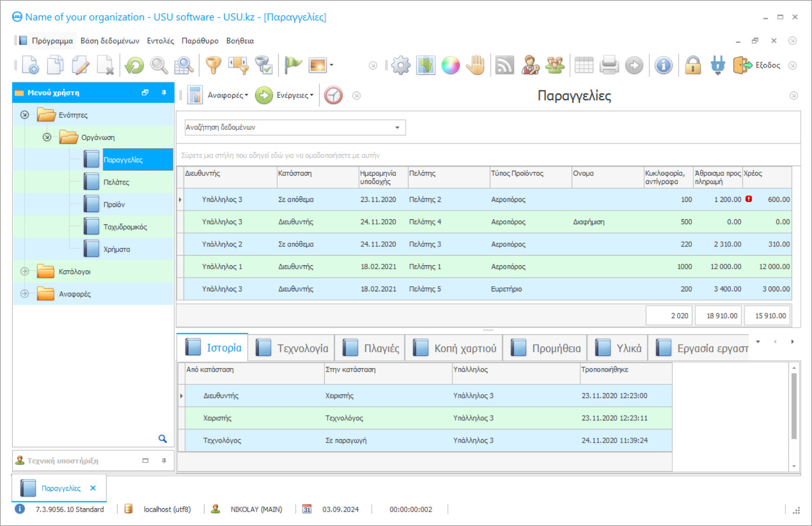
Task: Click the 12 000.00 debt cell
Action: tap(767, 266)
